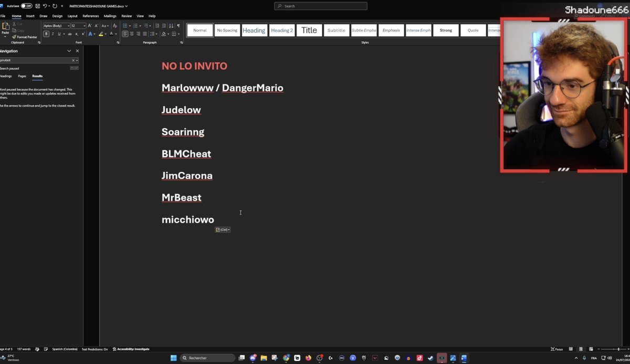Open the File menu
Screen dimensions: 630x364
[3, 16]
